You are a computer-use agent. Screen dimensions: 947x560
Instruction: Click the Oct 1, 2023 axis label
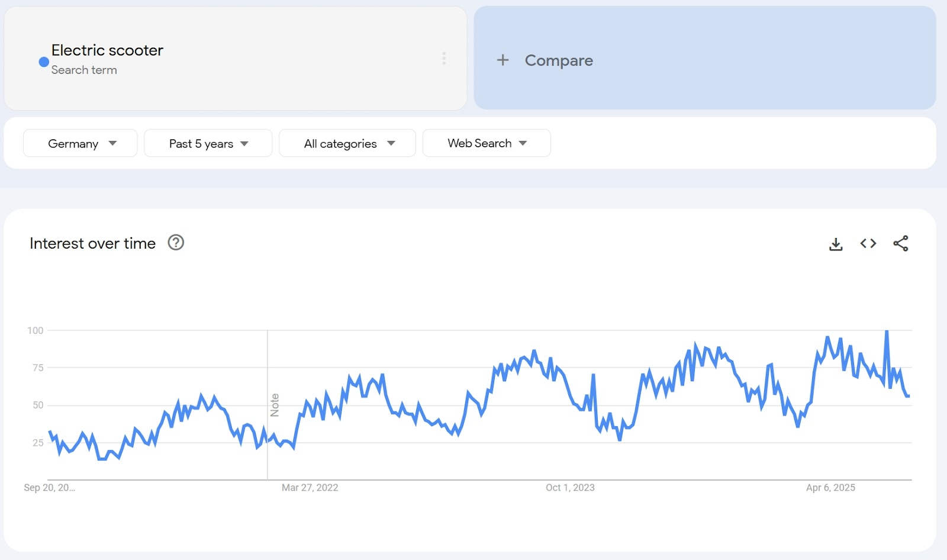tap(570, 488)
